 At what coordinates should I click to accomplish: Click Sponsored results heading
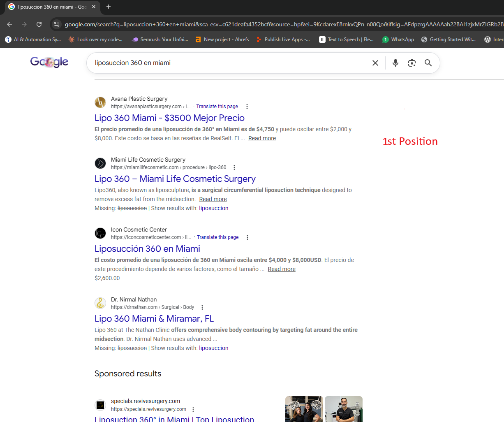[128, 373]
